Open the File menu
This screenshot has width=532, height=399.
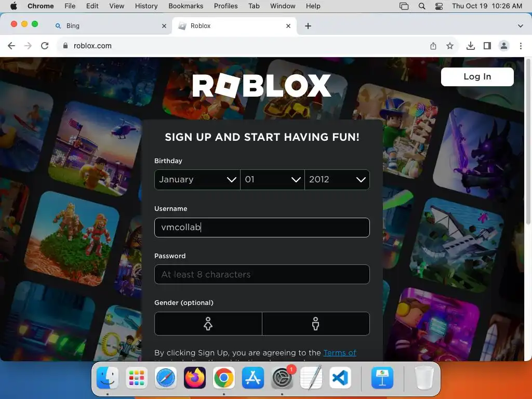[70, 6]
